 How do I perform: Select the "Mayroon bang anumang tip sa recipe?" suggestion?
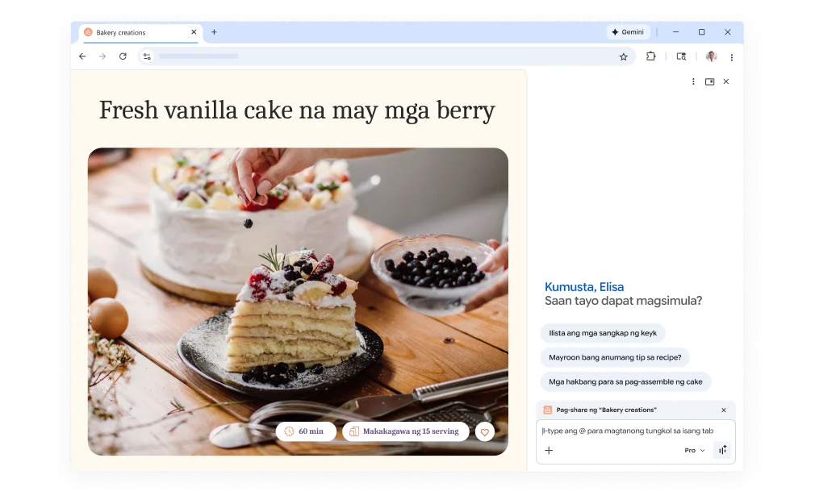615,357
